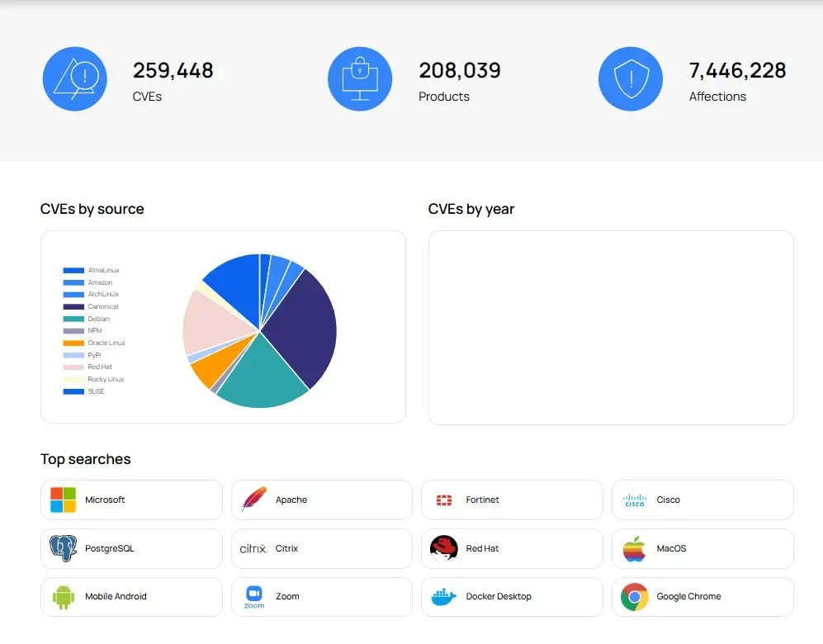Click the Products padlock monitor icon
This screenshot has width=823, height=644.
click(359, 79)
